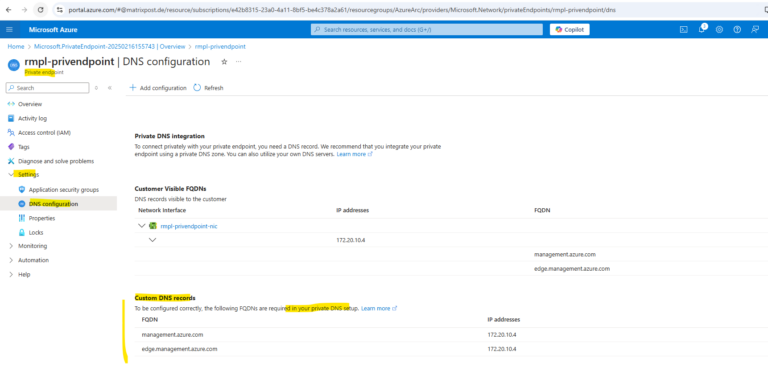This screenshot has width=768, height=367.
Task: Click the IP address in the management.azure.com custom record row
Action: pyautogui.click(x=502, y=335)
